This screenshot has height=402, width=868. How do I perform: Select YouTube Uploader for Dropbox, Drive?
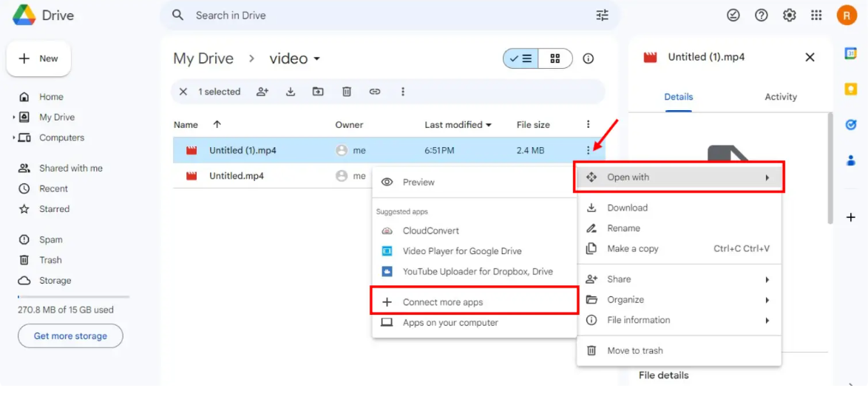(475, 271)
